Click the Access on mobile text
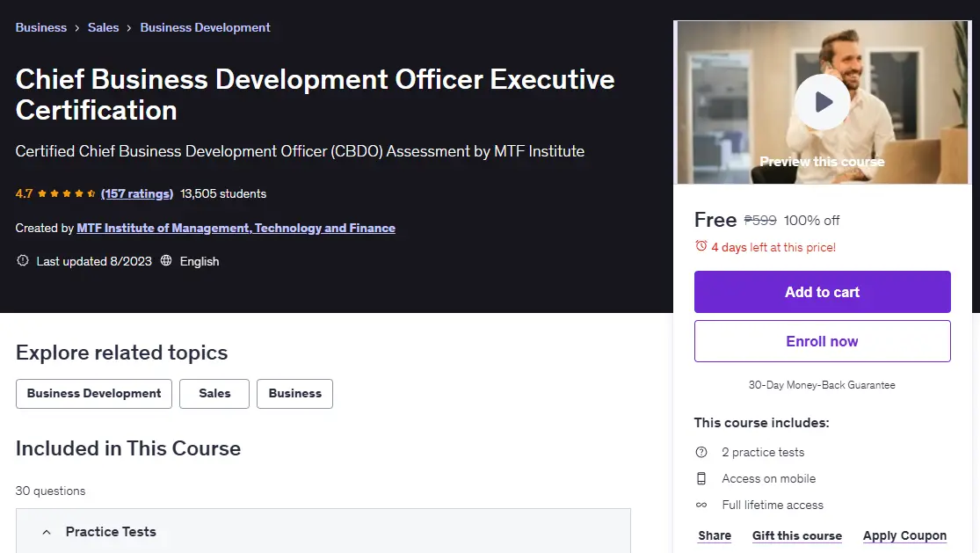The width and height of the screenshot is (980, 553). 768,478
